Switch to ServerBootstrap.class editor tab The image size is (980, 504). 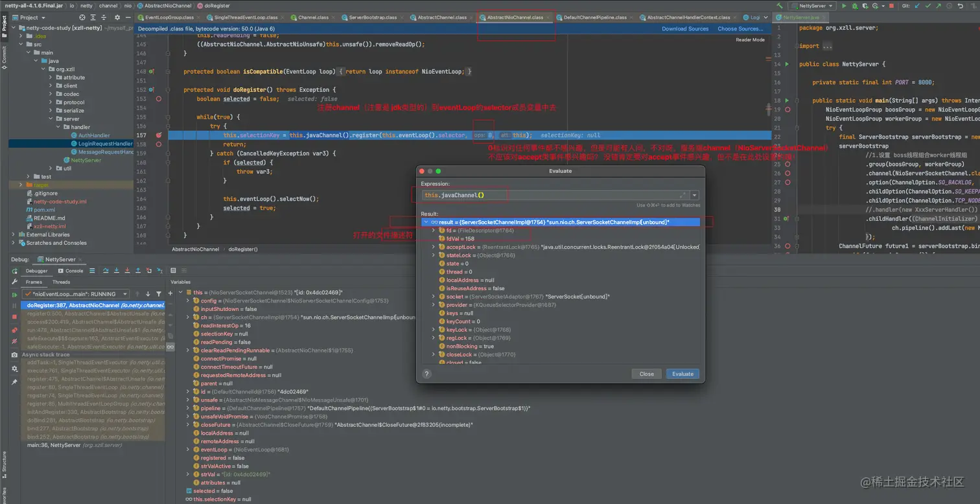tap(373, 17)
